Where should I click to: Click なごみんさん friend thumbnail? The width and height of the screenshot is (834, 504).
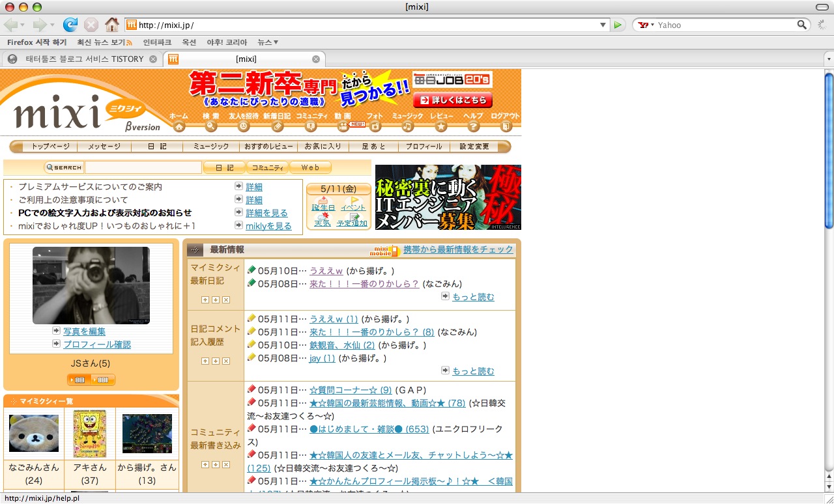(34, 433)
